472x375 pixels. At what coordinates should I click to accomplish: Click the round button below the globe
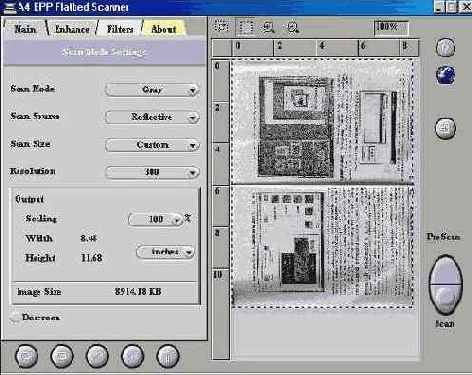[445, 128]
